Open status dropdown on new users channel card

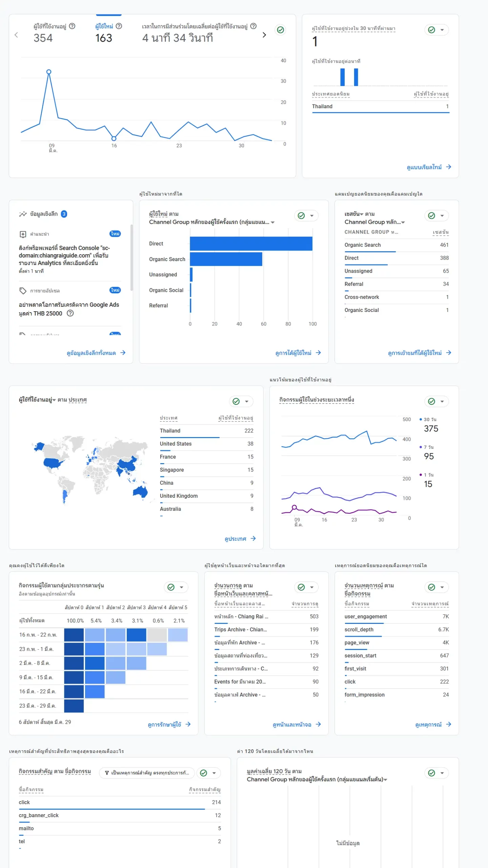coord(312,216)
